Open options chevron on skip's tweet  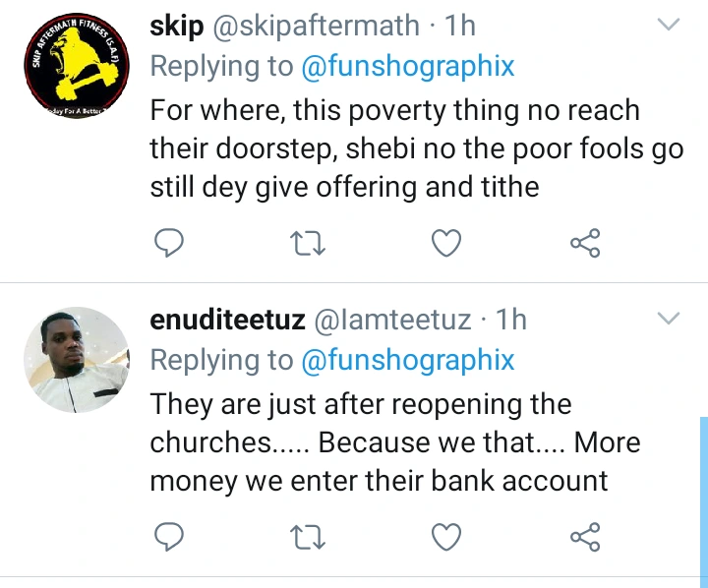669,24
